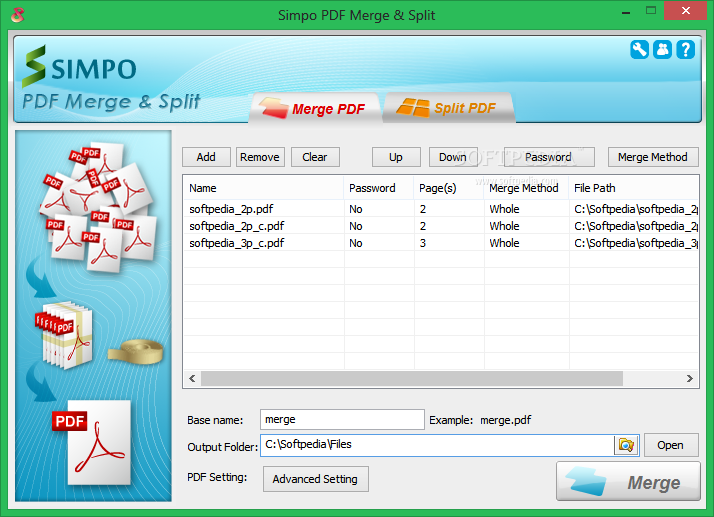Click the Remove button
The width and height of the screenshot is (714, 517).
point(260,157)
